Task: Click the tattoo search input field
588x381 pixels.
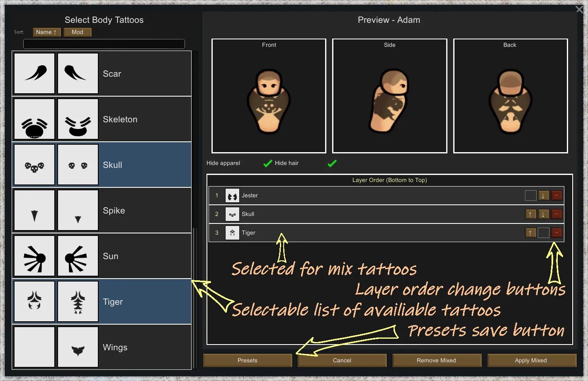Action: pos(104,44)
